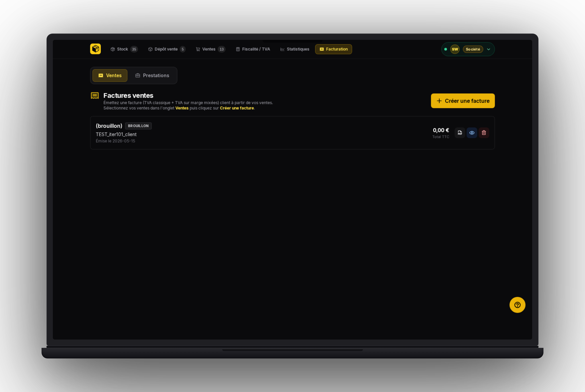585x392 pixels.
Task: Click the SW avatar circle
Action: pyautogui.click(x=455, y=49)
